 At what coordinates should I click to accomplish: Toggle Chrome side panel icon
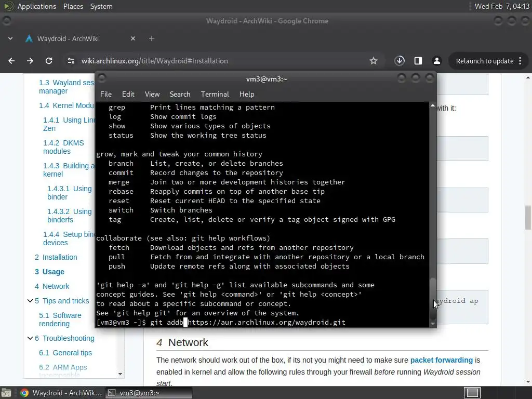(418, 61)
